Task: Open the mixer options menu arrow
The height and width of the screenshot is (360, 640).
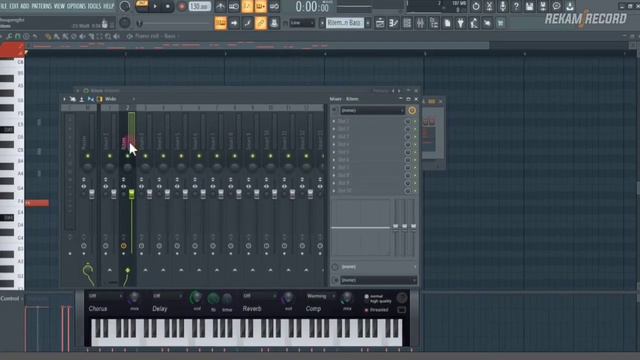Action: 64,99
